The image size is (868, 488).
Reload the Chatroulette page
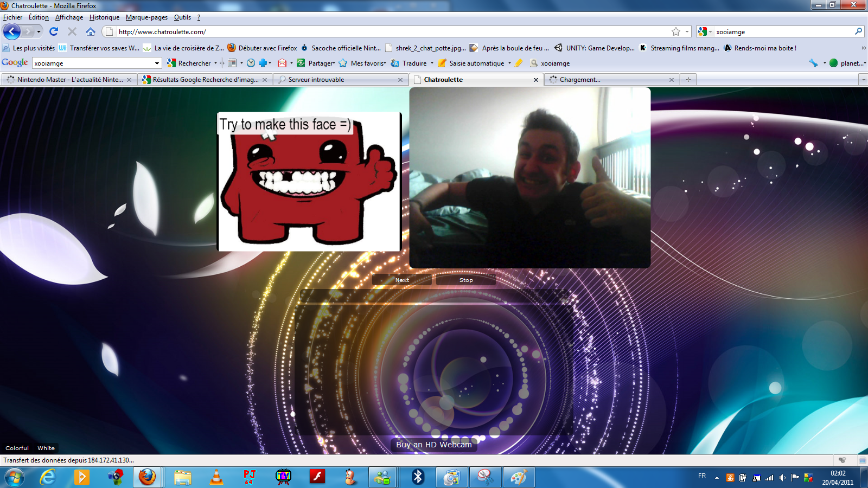[53, 31]
